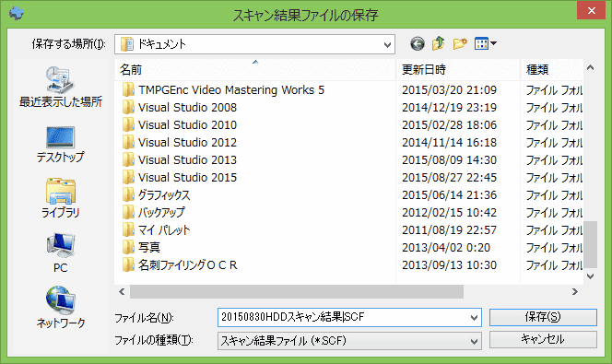This screenshot has height=364, width=612.
Task: Sort by 更新日時 column header
Action: pos(458,69)
